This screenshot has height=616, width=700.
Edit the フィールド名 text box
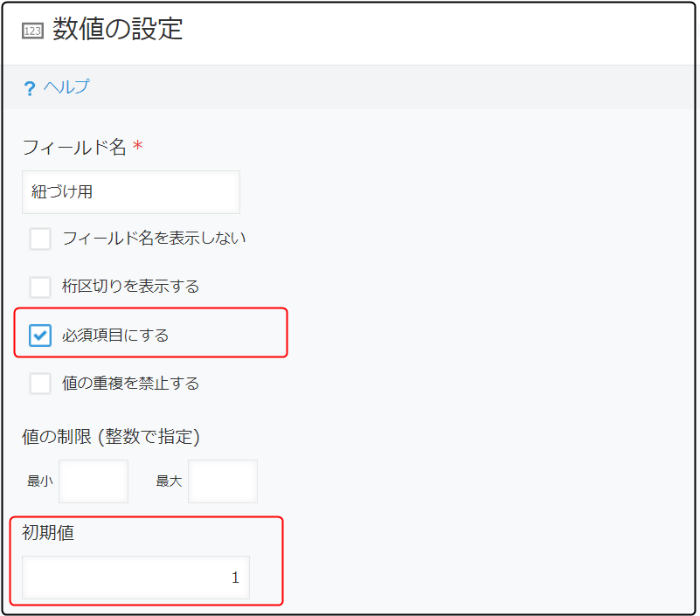click(131, 192)
